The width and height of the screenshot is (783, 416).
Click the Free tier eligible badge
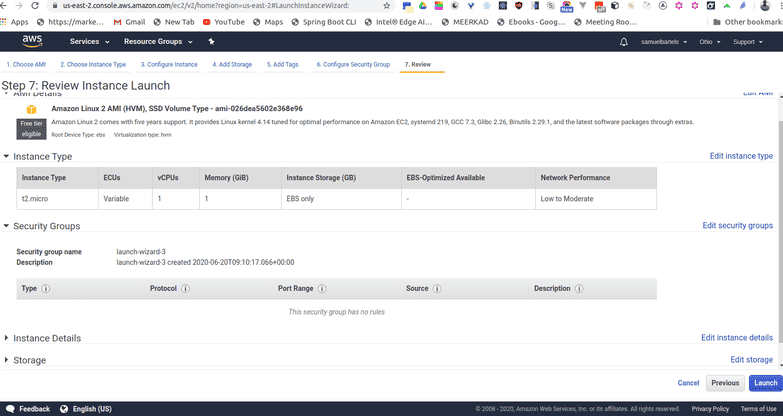(31, 129)
